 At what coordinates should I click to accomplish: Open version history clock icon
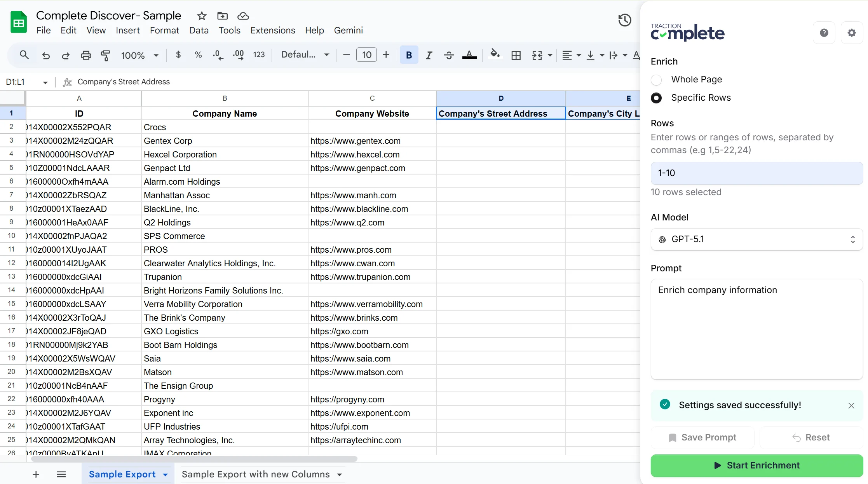point(624,20)
